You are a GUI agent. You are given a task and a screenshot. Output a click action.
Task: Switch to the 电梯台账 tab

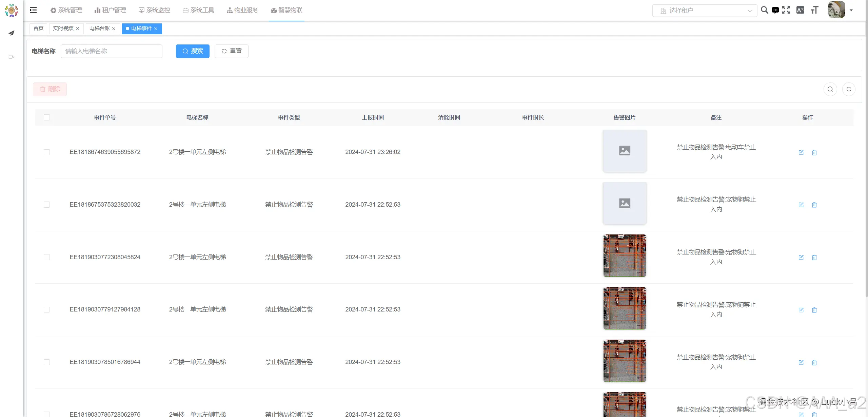99,29
